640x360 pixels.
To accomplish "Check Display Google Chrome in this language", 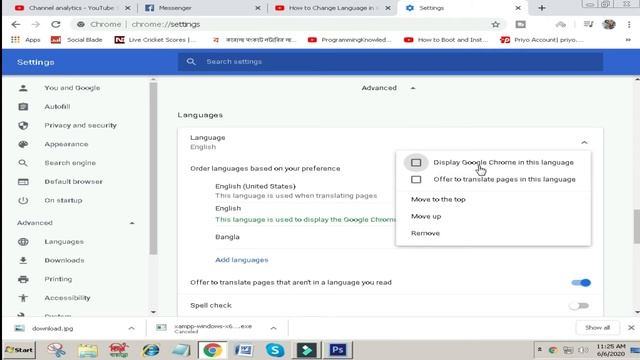I will 416,162.
